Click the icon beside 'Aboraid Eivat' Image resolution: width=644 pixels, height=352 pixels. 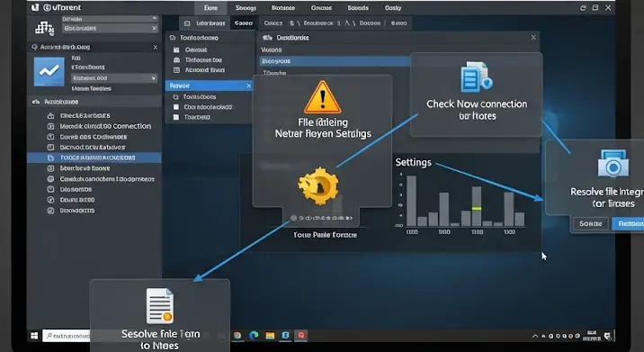pos(176,70)
